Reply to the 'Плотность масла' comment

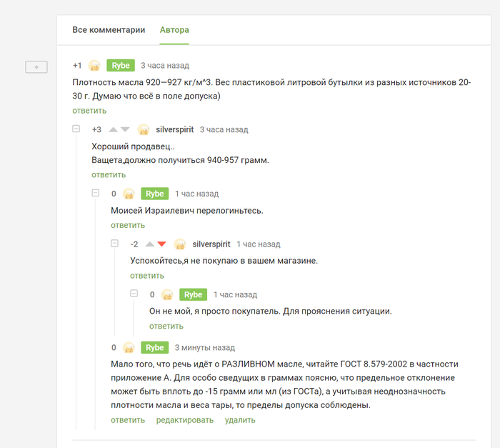[89, 111]
